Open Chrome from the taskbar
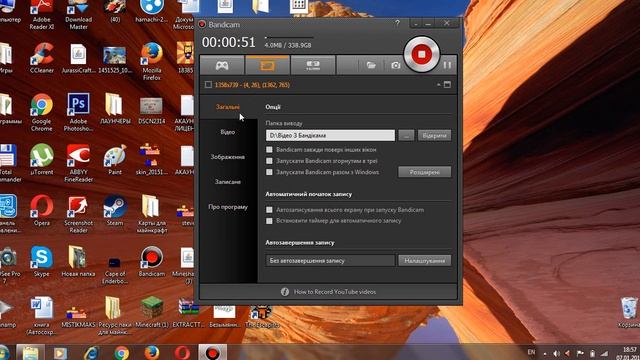 click(121, 352)
